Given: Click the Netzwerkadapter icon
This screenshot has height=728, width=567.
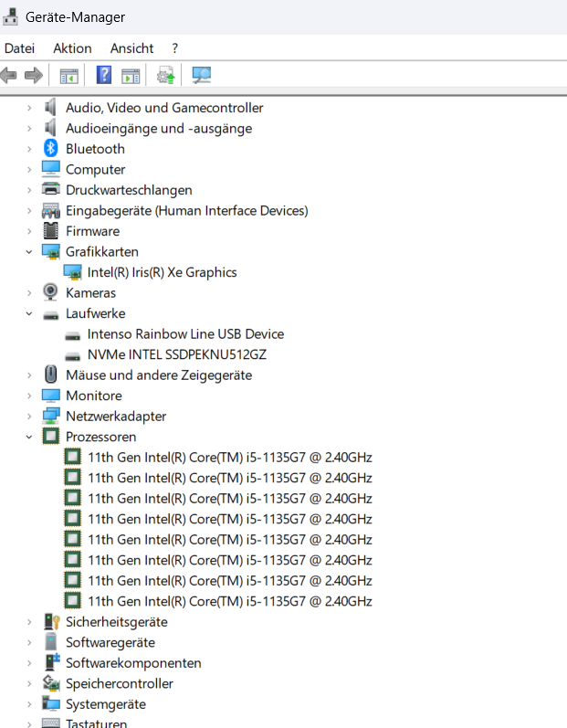Looking at the screenshot, I should tap(50, 416).
